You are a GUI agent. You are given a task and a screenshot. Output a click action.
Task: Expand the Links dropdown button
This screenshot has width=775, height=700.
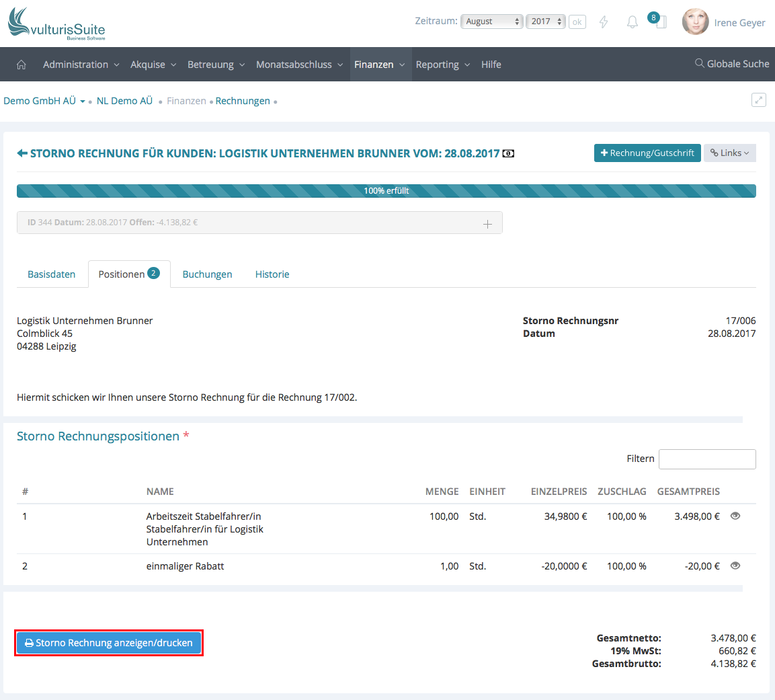click(729, 153)
